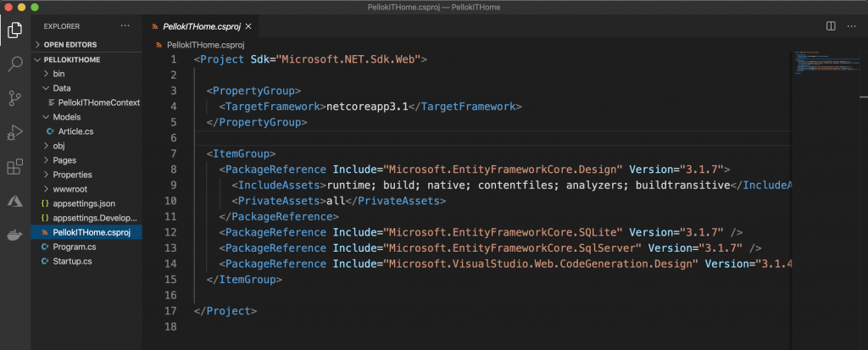The width and height of the screenshot is (868, 350).
Task: Open appsettings.json from the explorer
Action: click(83, 203)
